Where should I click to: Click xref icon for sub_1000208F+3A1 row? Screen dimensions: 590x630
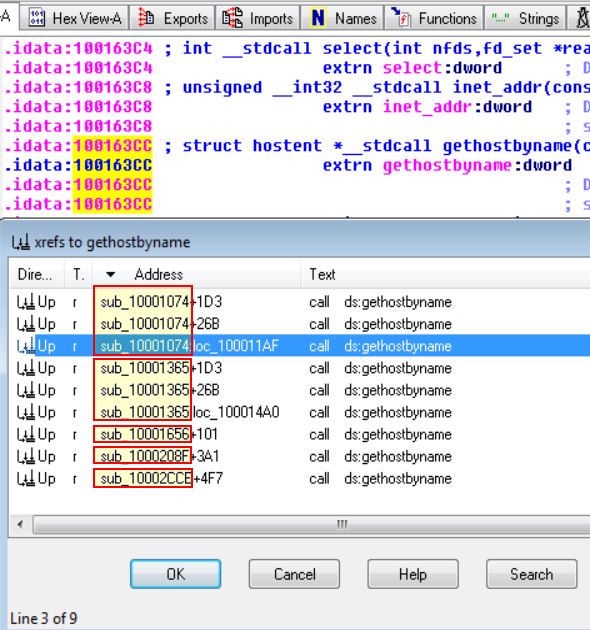tap(25, 457)
